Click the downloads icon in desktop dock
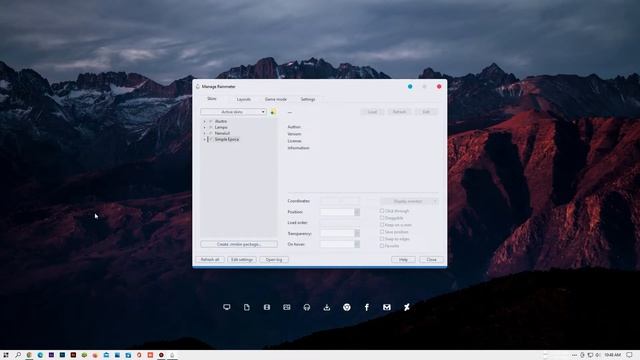The width and height of the screenshot is (640, 360). point(327,307)
